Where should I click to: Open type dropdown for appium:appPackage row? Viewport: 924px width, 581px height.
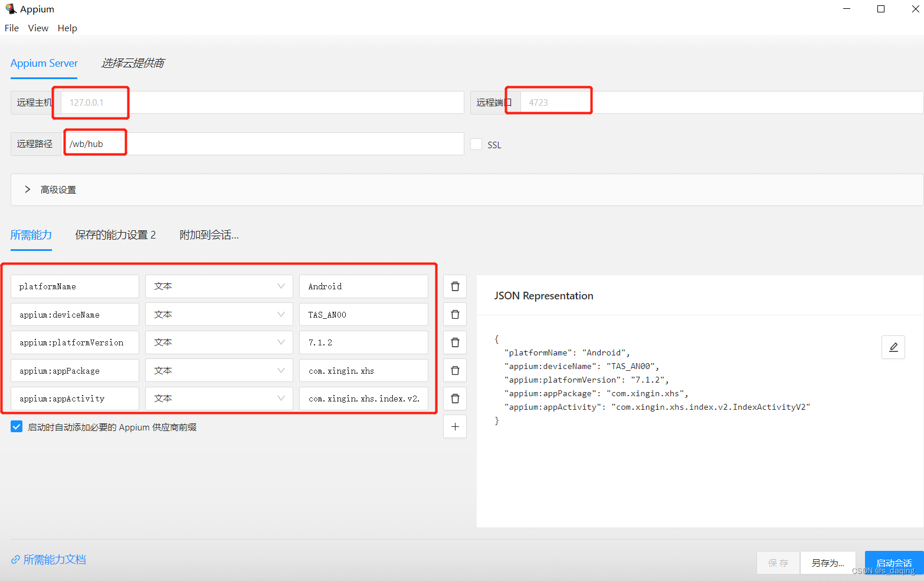[x=219, y=371]
